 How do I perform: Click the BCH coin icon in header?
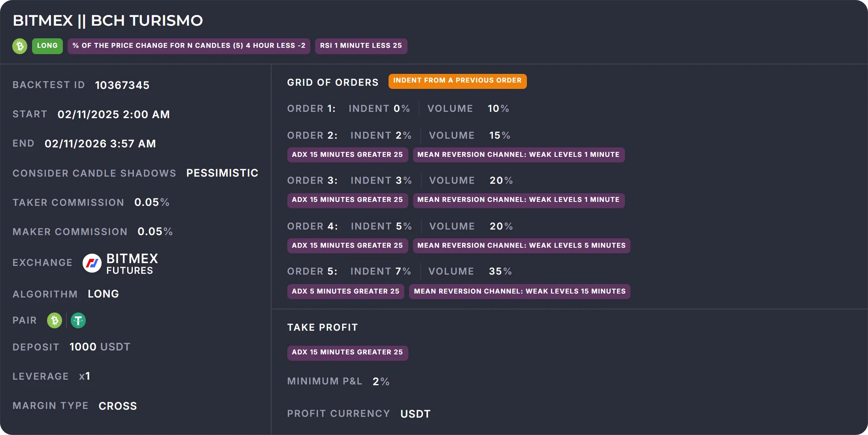20,46
